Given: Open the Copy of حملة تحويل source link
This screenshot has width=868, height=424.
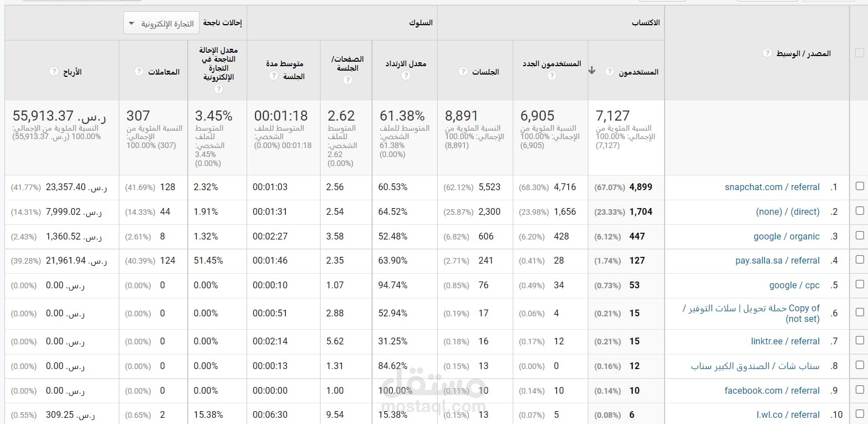Looking at the screenshot, I should [751, 313].
